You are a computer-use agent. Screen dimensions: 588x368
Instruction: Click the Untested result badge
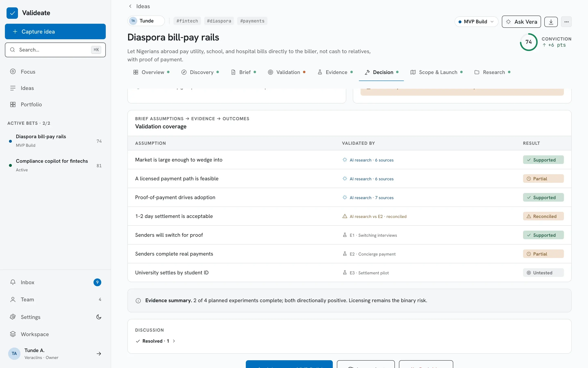click(543, 273)
